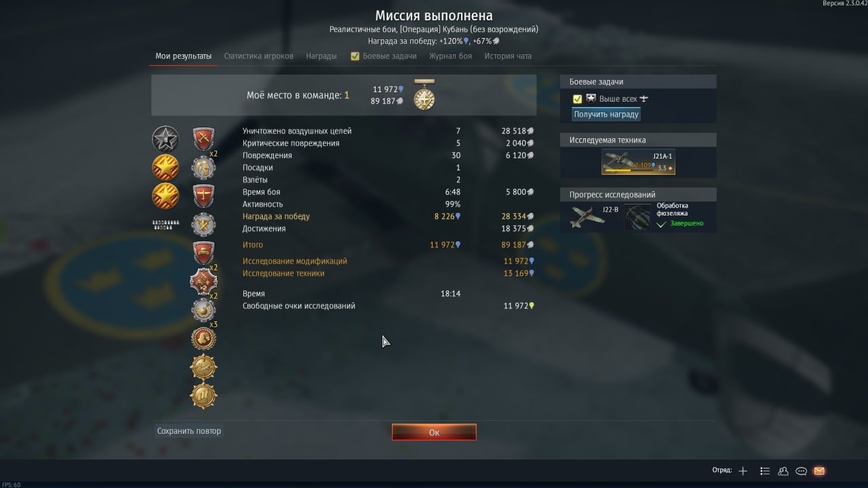Select the gold first place medal

pyautogui.click(x=425, y=96)
